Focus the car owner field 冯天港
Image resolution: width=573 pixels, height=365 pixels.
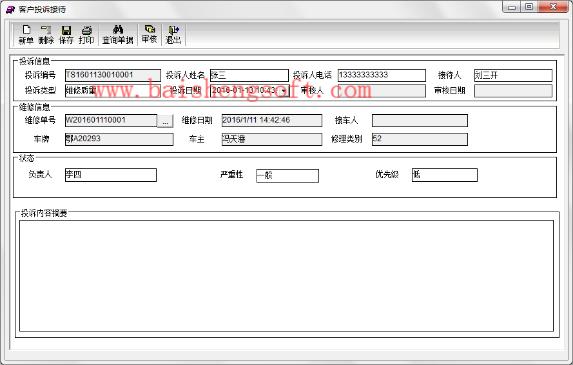click(272, 139)
